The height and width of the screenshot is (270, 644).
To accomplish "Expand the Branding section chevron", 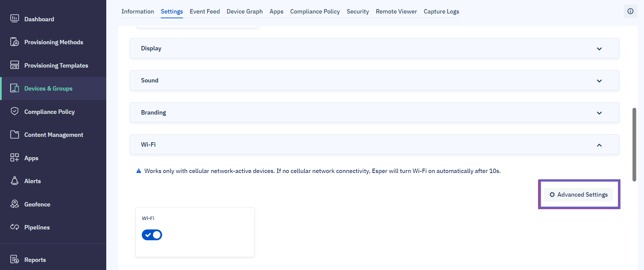I will pos(599,113).
